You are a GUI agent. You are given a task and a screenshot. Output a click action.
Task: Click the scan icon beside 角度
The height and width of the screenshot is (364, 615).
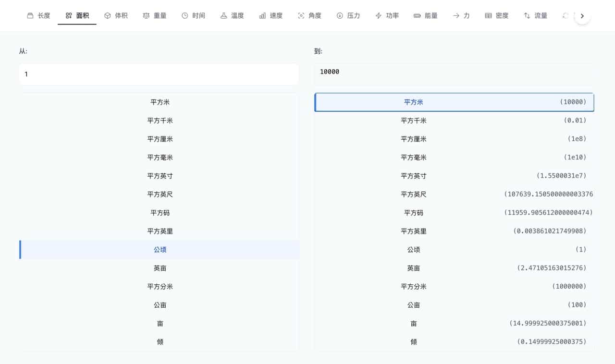[x=301, y=16]
